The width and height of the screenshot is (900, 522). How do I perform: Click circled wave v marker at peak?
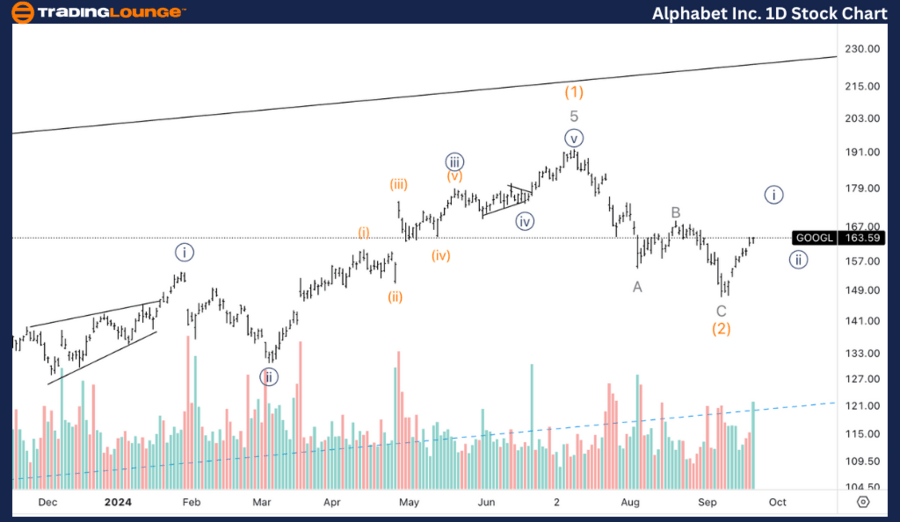573,138
